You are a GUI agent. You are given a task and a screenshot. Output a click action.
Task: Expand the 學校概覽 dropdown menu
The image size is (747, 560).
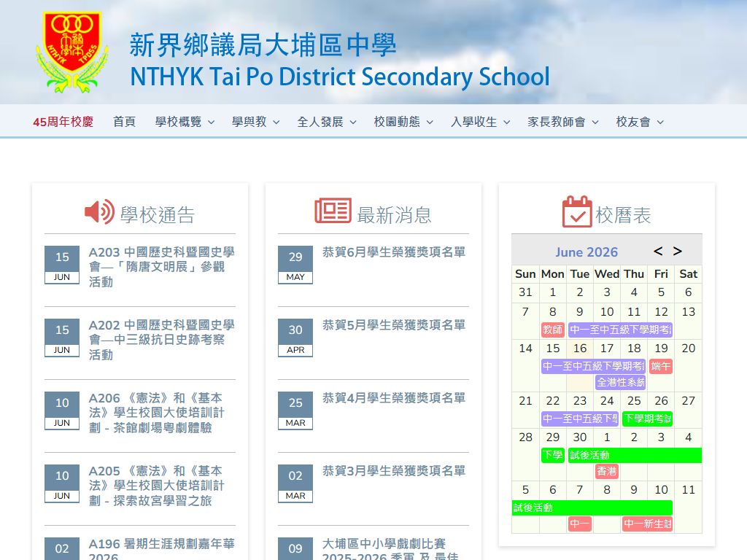[x=185, y=122]
